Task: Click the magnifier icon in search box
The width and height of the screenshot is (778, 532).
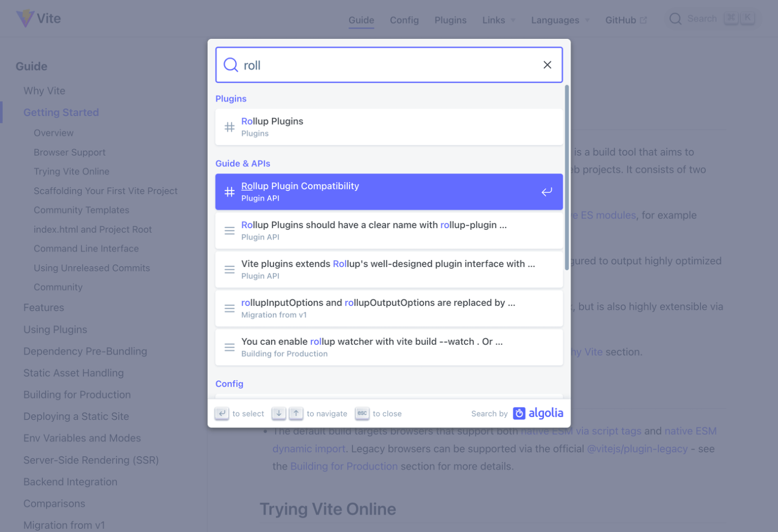Action: click(231, 65)
